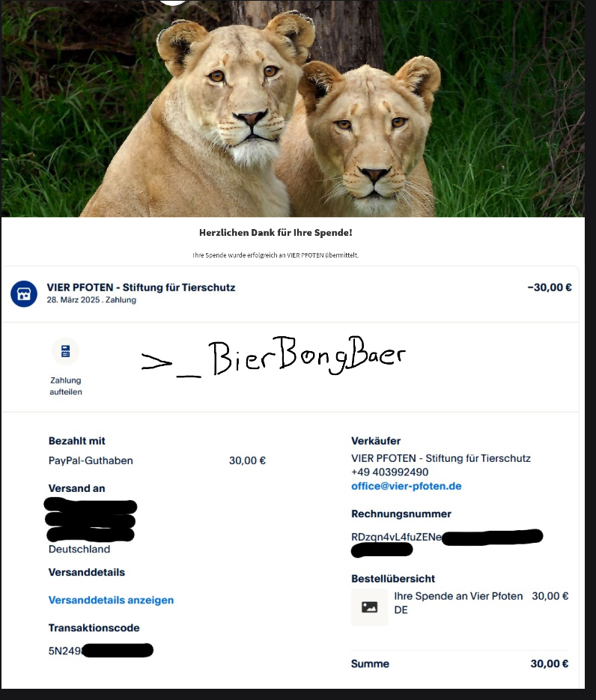Click the PayPal-Guthaben payment method

tap(91, 460)
